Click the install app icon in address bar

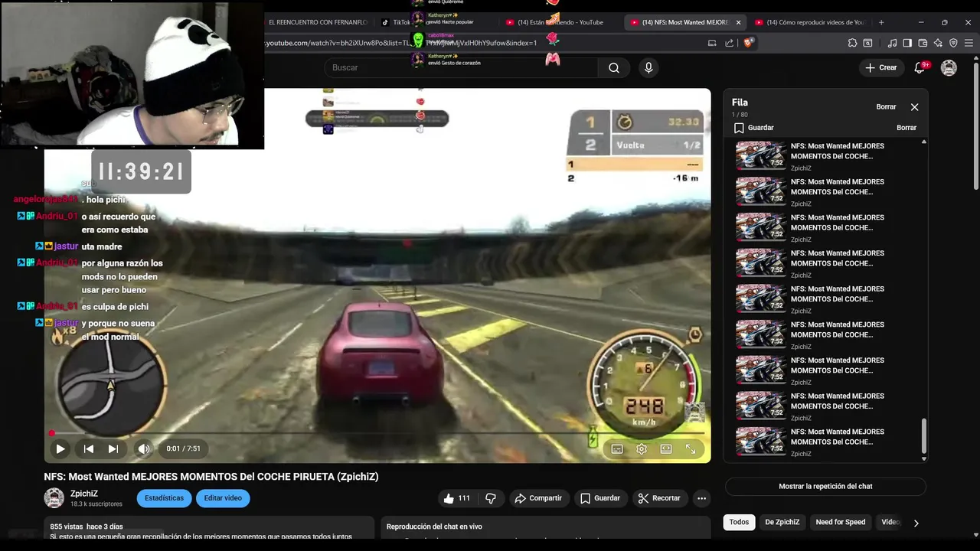712,43
